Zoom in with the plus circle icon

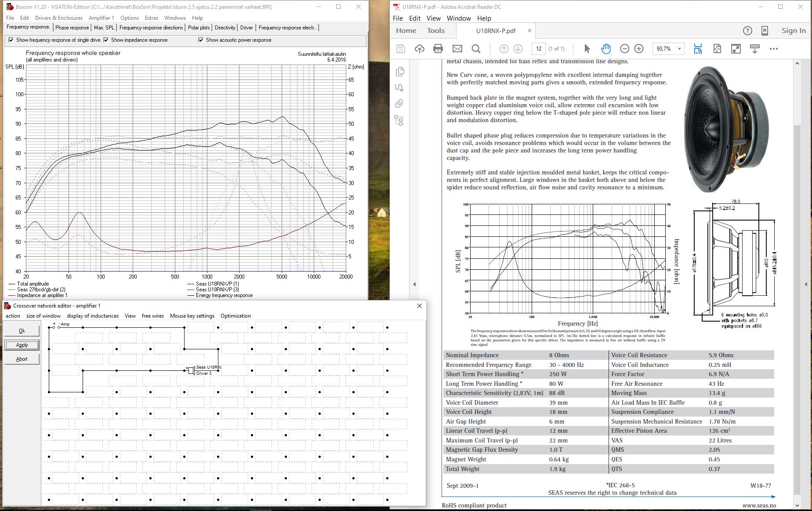click(639, 49)
